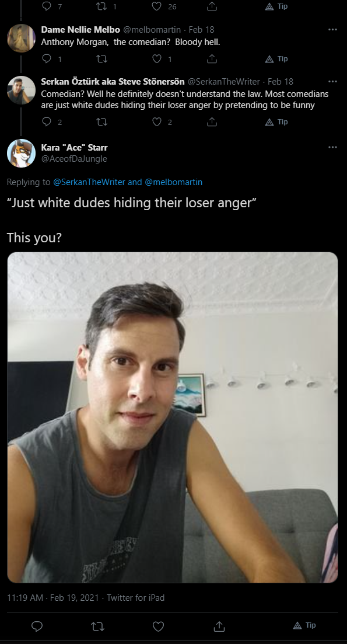Open more options for Serkan Öztürk's tweet
This screenshot has width=347, height=644.
(x=332, y=81)
